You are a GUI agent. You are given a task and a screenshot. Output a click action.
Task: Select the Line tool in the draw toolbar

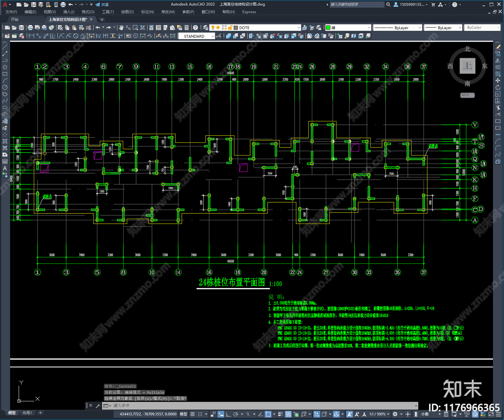coord(5,47)
